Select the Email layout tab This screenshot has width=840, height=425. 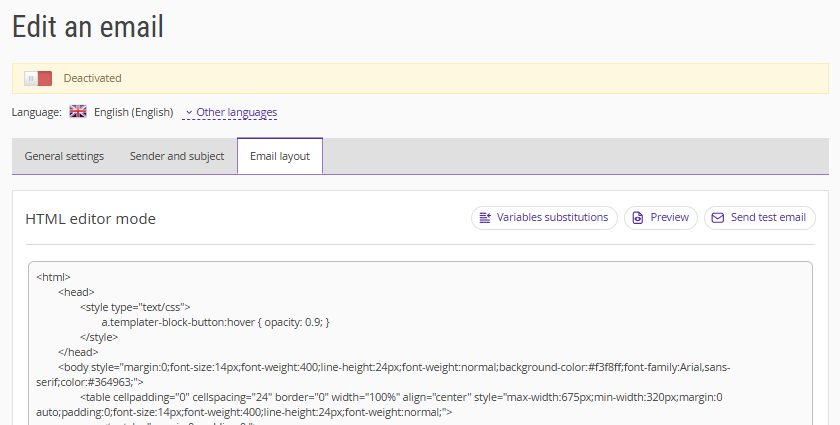(280, 156)
